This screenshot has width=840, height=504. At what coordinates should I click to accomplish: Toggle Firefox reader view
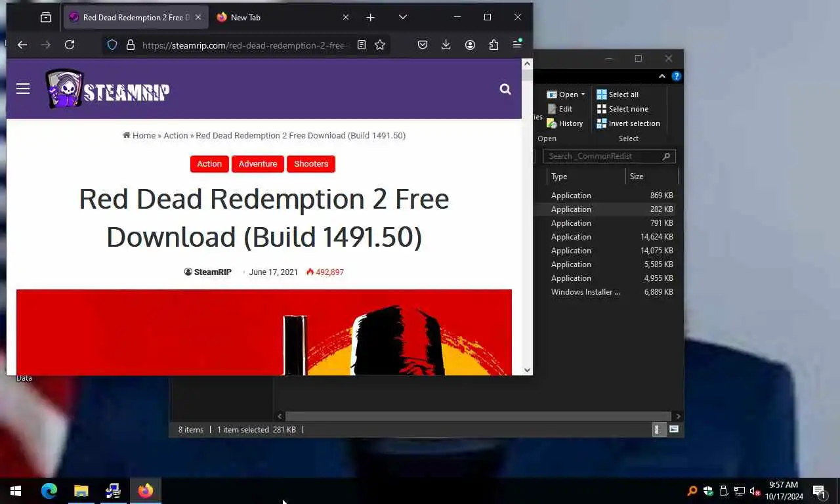361,45
